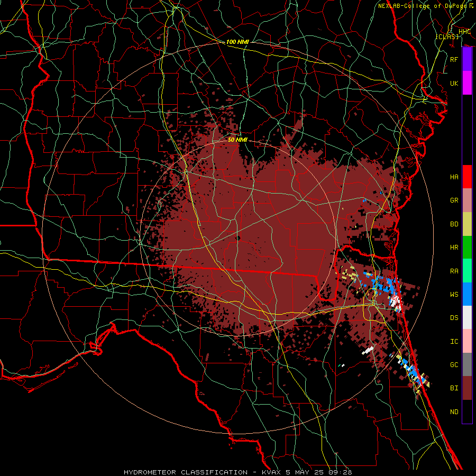Pick the blue WS legend swatch
The height and width of the screenshot is (476, 476).
pyautogui.click(x=467, y=294)
